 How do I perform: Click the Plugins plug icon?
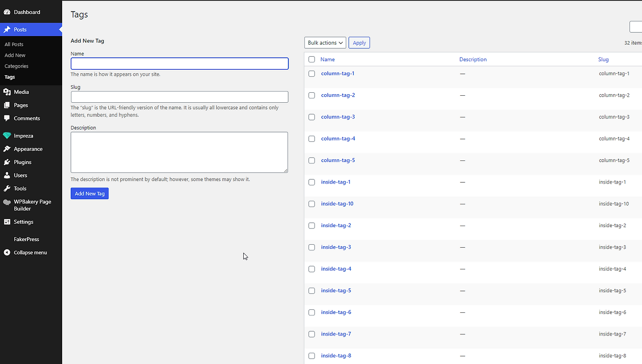pos(7,162)
